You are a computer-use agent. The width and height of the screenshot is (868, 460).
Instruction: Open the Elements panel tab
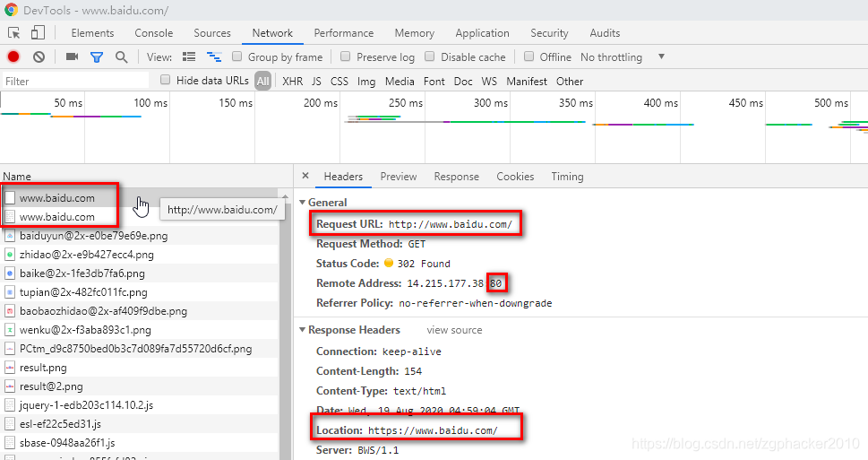[x=92, y=32]
